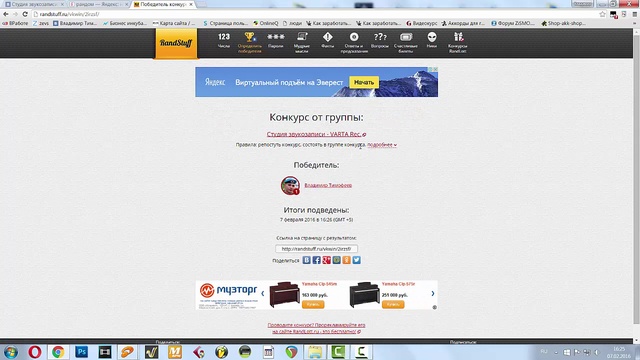
Task: Open the Shop-akk-shop bookmark
Action: tap(563, 23)
